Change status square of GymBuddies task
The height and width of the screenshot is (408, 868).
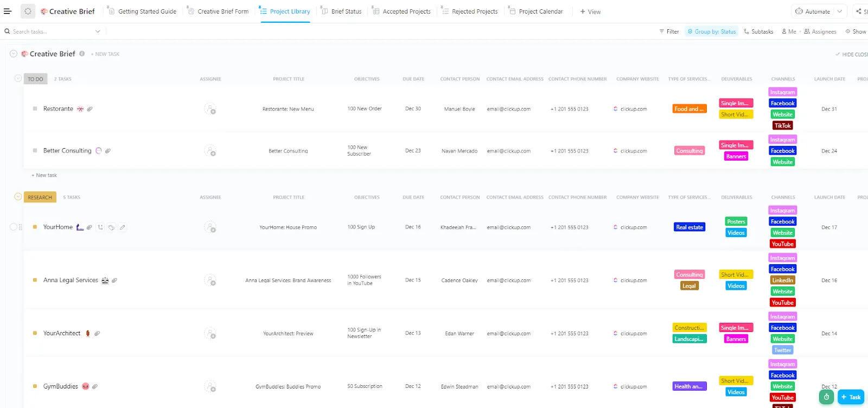(35, 386)
